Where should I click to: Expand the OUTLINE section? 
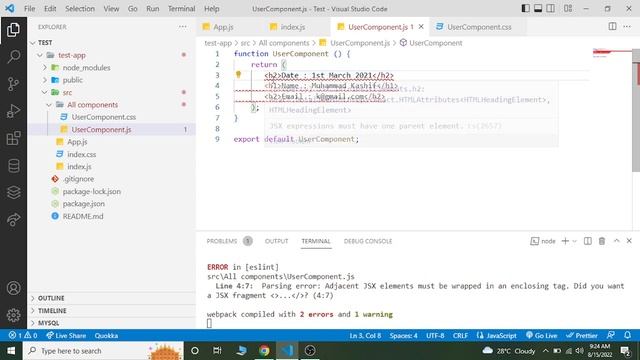pyautogui.click(x=111, y=298)
